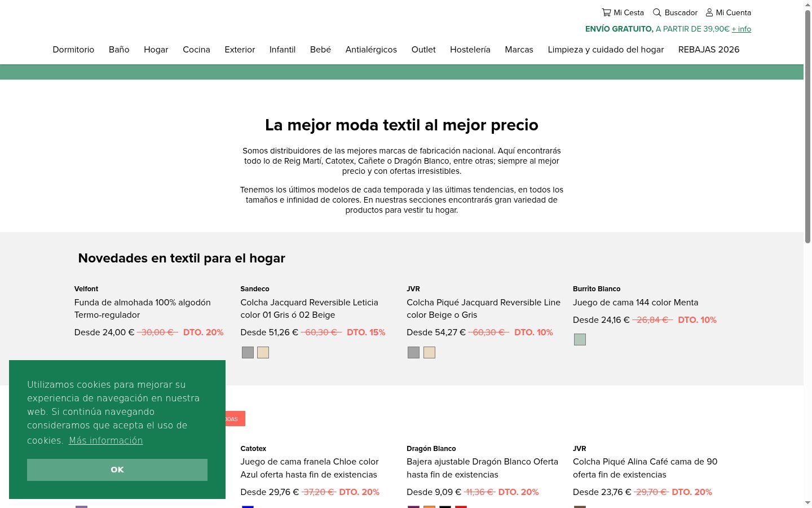This screenshot has width=812, height=508.
Task: Select beige swatch for Colcha Reversible Line
Action: 430,353
